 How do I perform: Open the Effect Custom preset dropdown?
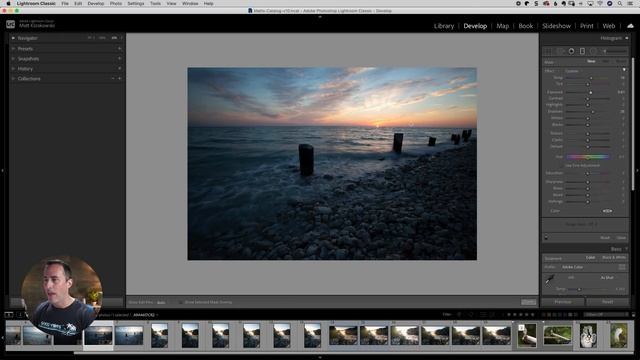click(x=573, y=71)
